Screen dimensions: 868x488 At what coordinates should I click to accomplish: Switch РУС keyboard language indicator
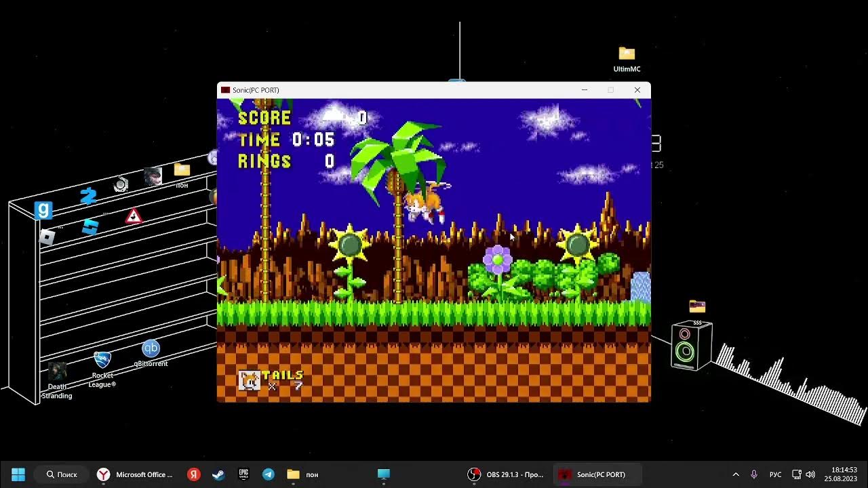coord(775,474)
